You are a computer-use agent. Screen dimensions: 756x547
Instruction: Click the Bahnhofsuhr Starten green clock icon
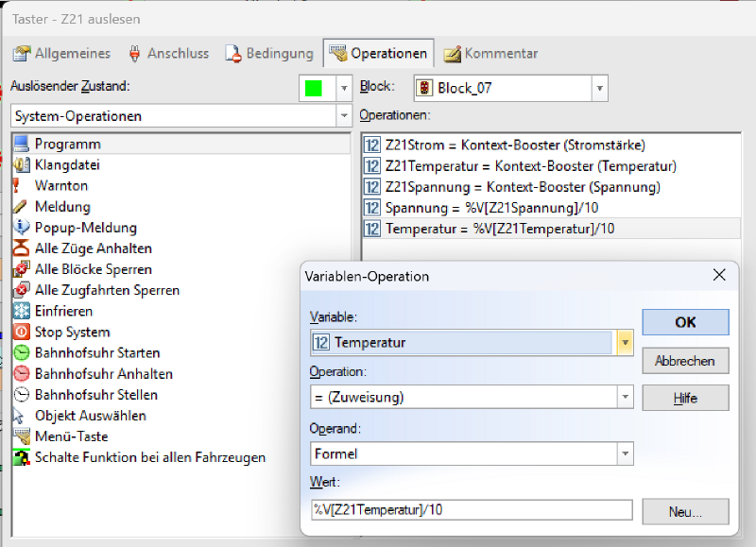point(21,352)
